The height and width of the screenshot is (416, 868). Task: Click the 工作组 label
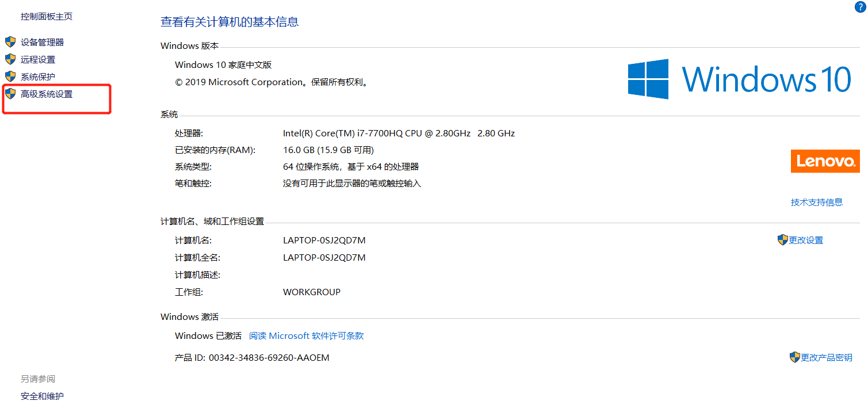click(189, 292)
